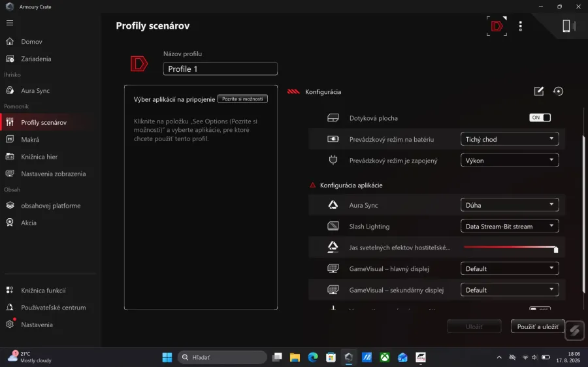
Task: Click the Nastavenia zobrazenia monitor icon
Action: tap(10, 174)
